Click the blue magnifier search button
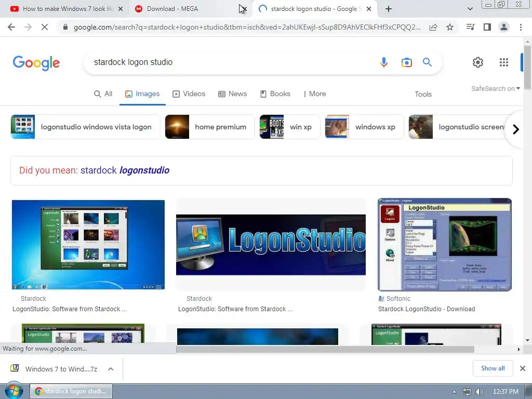This screenshot has height=399, width=532. 427,62
